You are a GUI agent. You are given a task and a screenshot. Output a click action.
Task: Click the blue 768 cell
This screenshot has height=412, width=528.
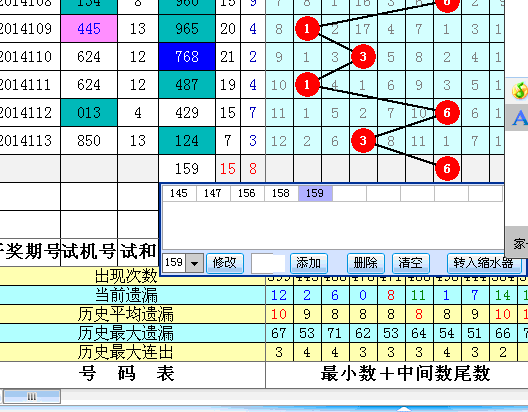click(187, 57)
